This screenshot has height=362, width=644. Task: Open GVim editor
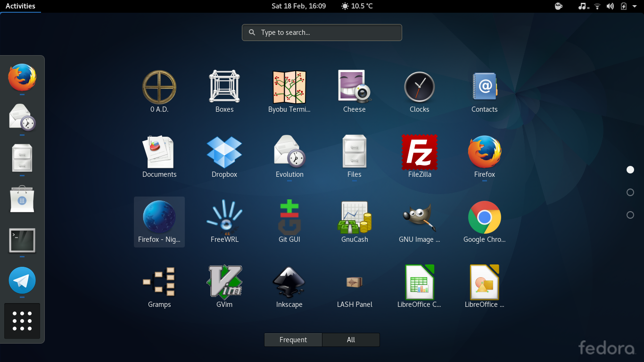(x=224, y=282)
